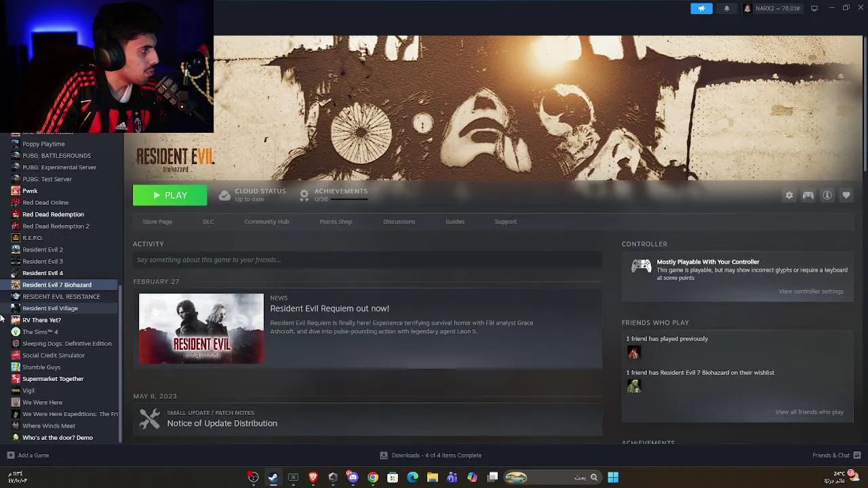Open the Points Shop tab

pos(336,222)
